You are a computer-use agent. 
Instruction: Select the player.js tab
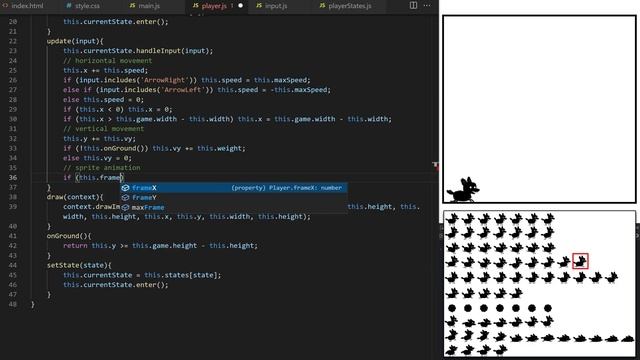pos(214,6)
